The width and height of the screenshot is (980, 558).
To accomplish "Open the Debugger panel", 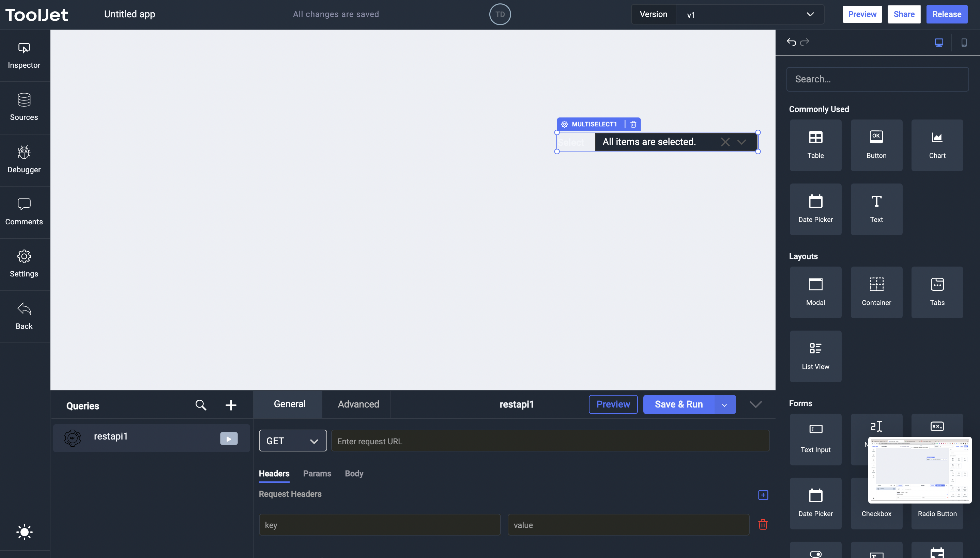I will [x=24, y=160].
